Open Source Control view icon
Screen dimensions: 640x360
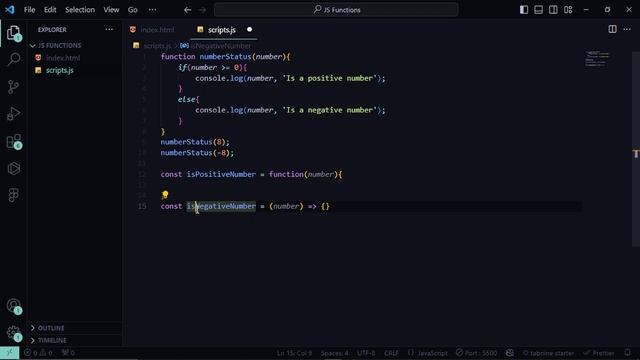(13, 87)
